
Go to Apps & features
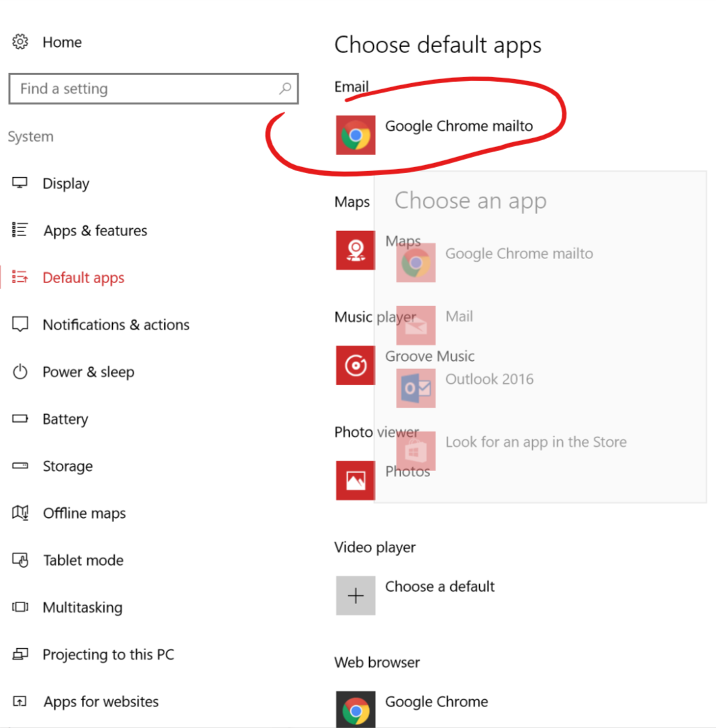click(95, 230)
